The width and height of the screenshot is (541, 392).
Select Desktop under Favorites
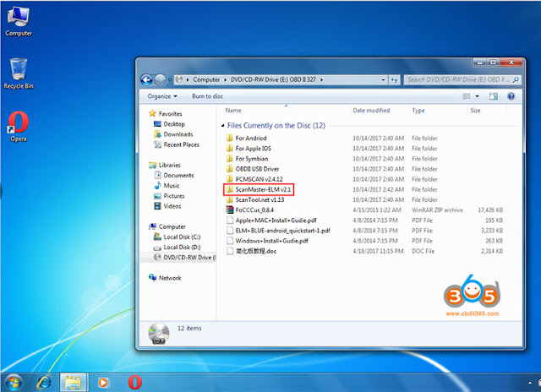174,124
